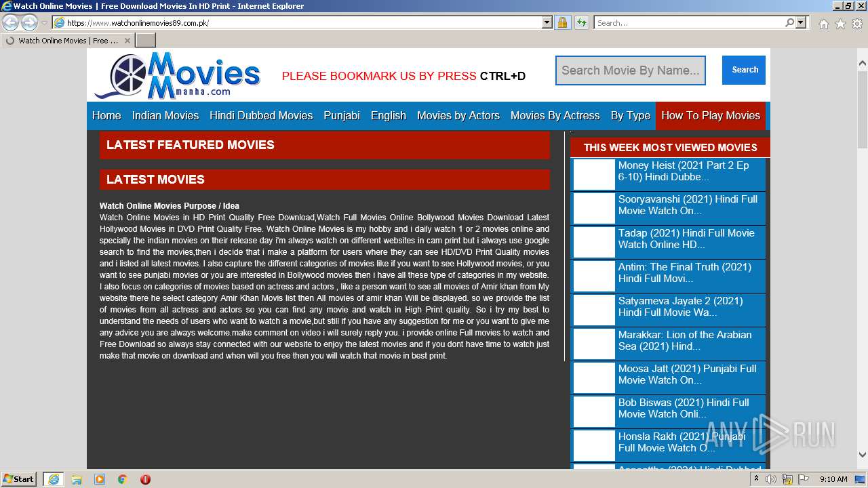
Task: Open a new blank tab
Action: click(146, 40)
